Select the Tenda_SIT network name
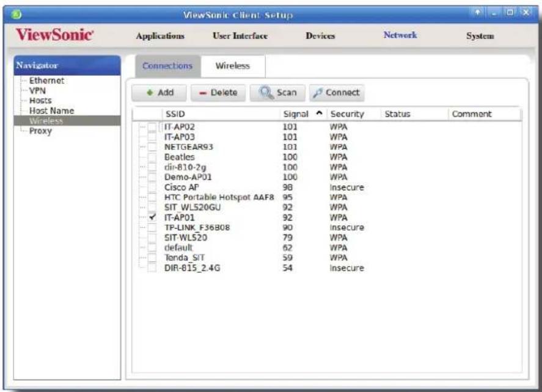This screenshot has height=392, width=542. click(185, 258)
